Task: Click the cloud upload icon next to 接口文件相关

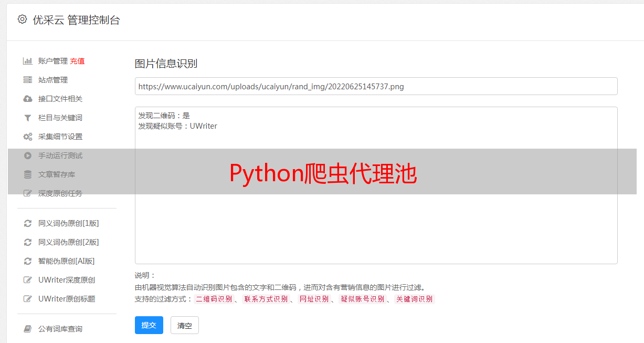Action: pyautogui.click(x=28, y=99)
